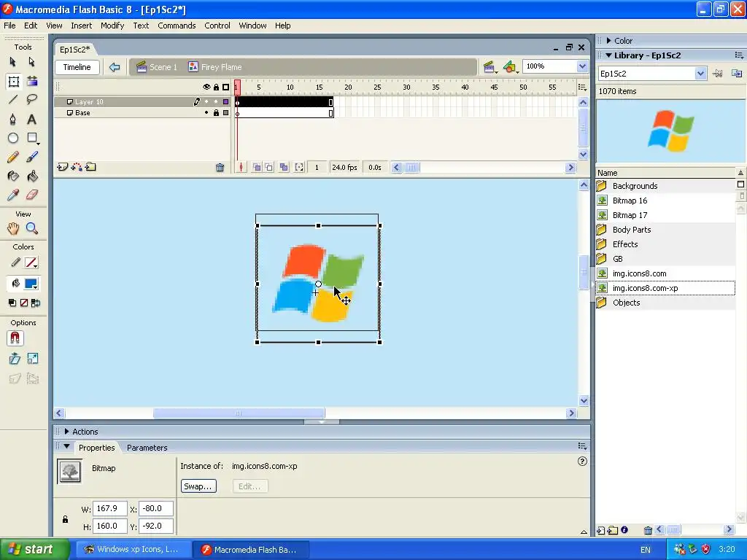The height and width of the screenshot is (560, 747).
Task: Click the back arrow in edit bar
Action: (x=115, y=67)
